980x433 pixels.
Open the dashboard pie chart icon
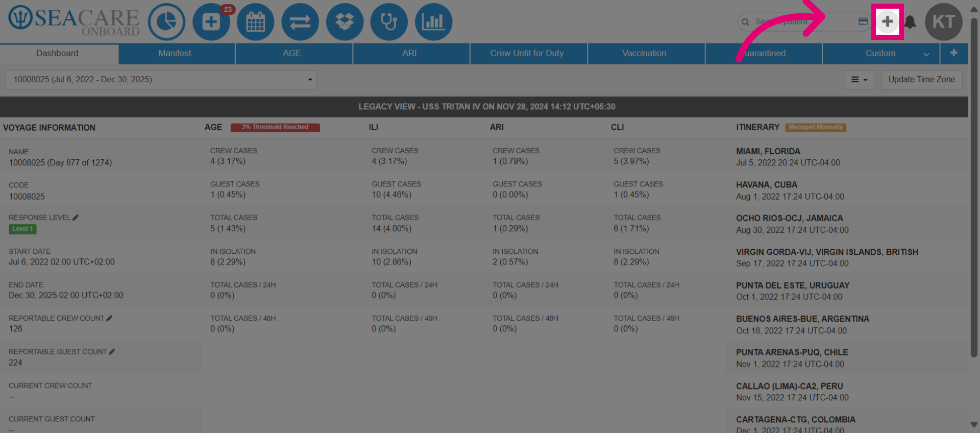(166, 22)
